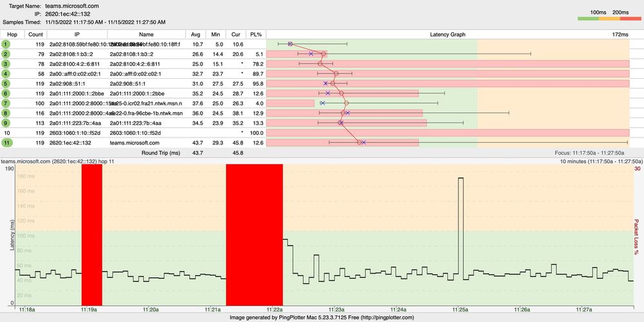The width and height of the screenshot is (644, 322).
Task: Select the hop 11 green circle icon
Action: [x=6, y=143]
